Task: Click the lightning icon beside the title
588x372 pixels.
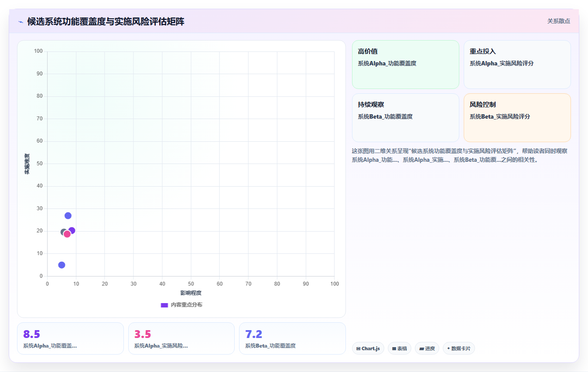Action: click(21, 21)
